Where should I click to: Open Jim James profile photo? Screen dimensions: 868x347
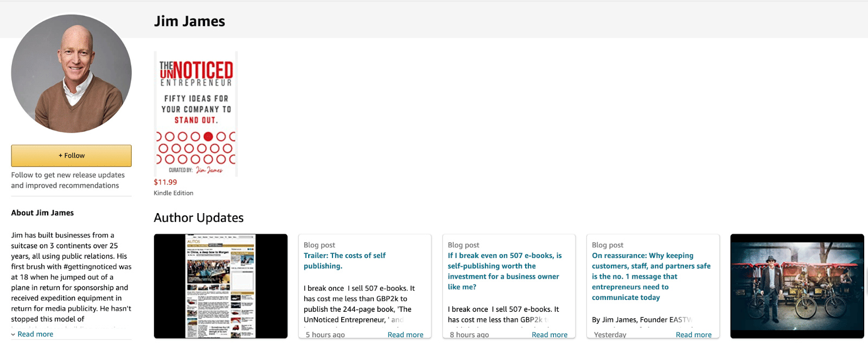(71, 74)
